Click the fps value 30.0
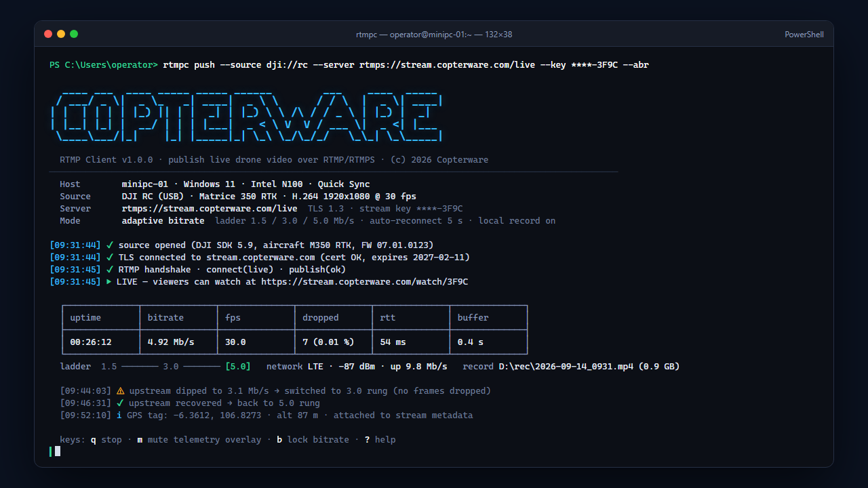 (235, 342)
